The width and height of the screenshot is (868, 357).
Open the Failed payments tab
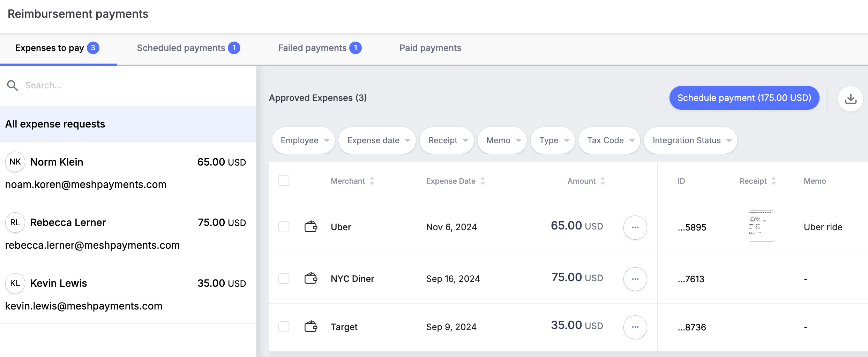(319, 48)
